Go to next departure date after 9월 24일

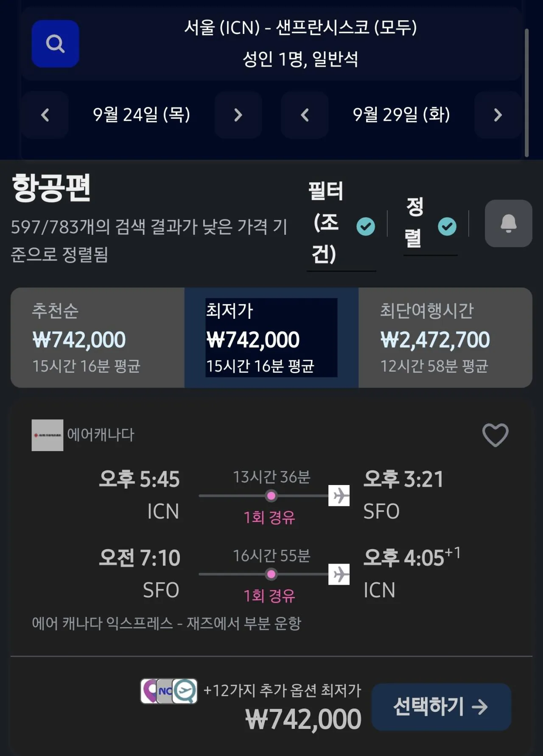point(238,115)
